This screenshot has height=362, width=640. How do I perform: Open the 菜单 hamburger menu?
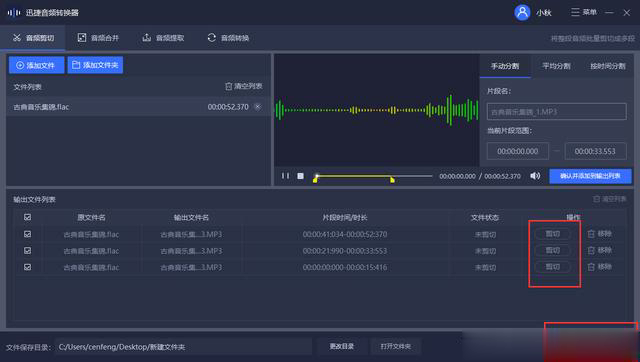coord(584,12)
